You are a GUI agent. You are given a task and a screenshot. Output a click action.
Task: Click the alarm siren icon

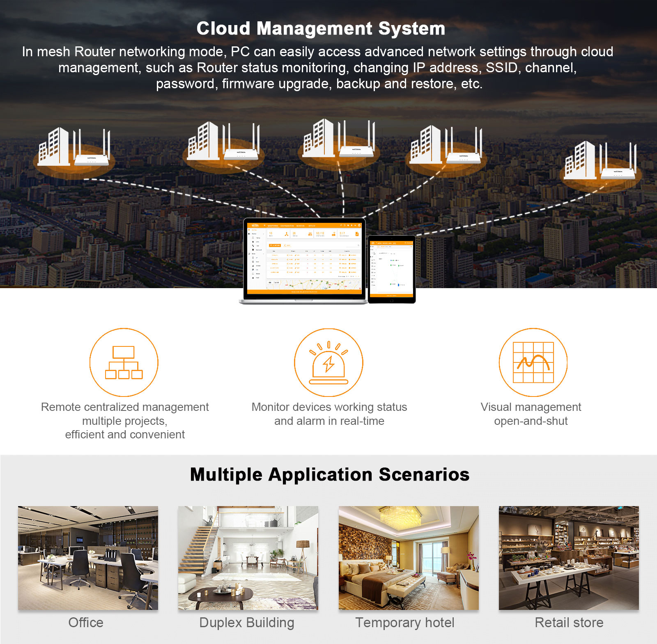(x=328, y=362)
